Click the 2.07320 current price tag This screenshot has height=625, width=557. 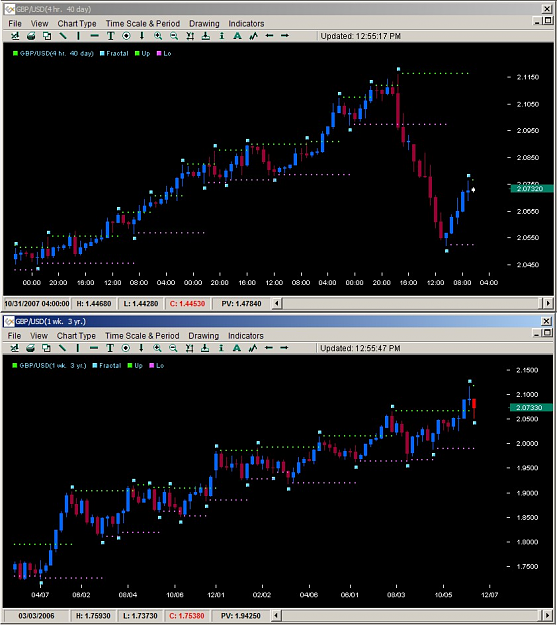(x=531, y=189)
